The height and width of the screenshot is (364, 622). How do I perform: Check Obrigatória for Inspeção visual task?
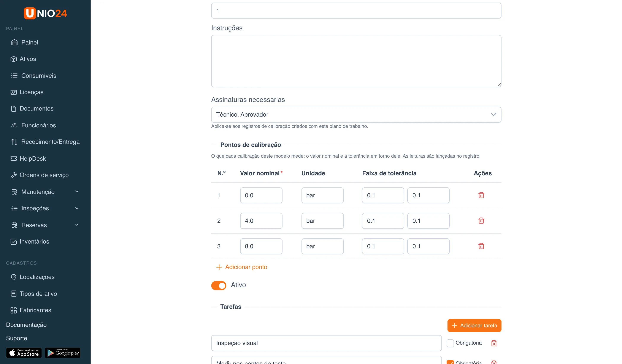450,343
